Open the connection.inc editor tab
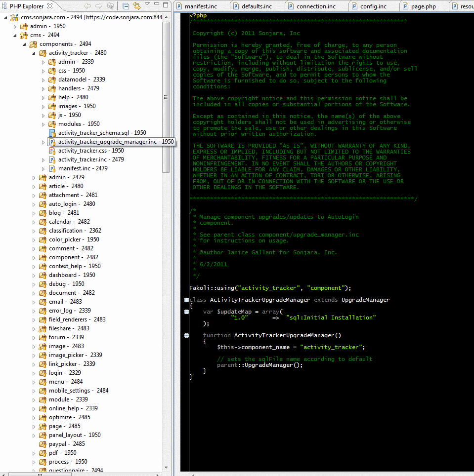This screenshot has height=476, width=474. click(316, 6)
